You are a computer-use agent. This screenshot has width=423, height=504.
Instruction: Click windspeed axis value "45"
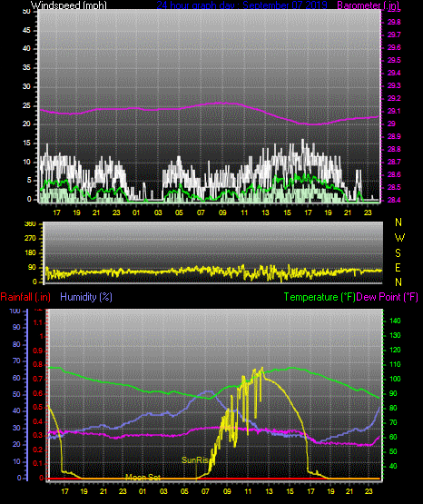pos(26,31)
